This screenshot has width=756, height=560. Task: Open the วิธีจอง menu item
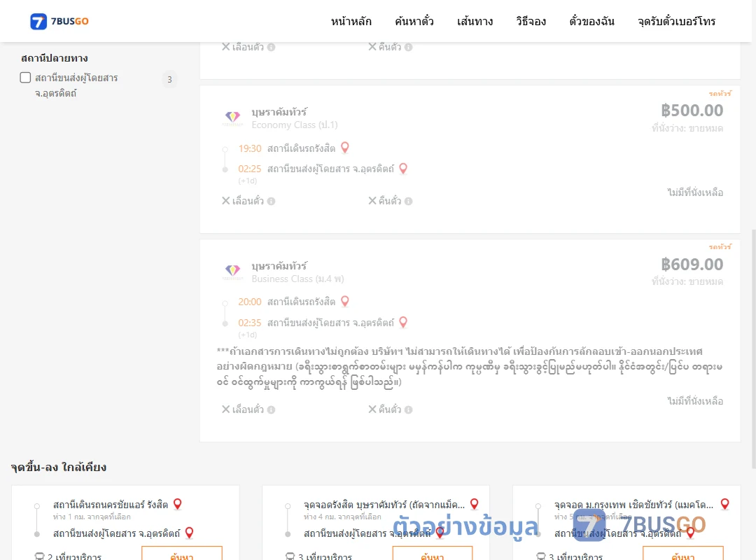tap(531, 21)
